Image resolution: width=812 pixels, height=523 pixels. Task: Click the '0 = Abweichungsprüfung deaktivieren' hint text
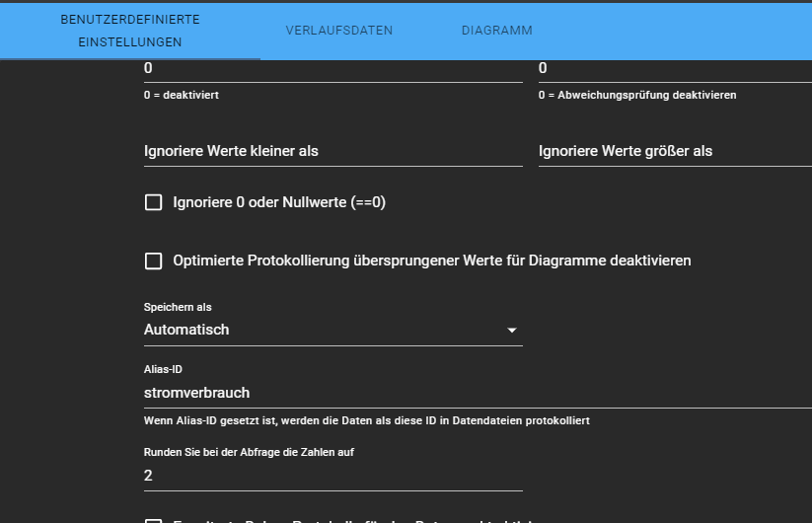point(637,96)
